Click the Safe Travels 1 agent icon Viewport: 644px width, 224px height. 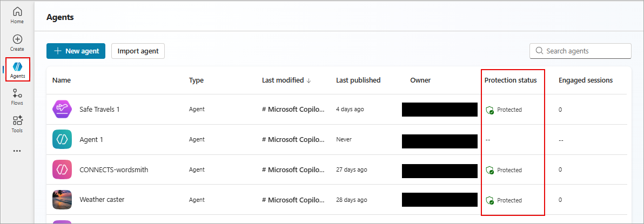(62, 109)
